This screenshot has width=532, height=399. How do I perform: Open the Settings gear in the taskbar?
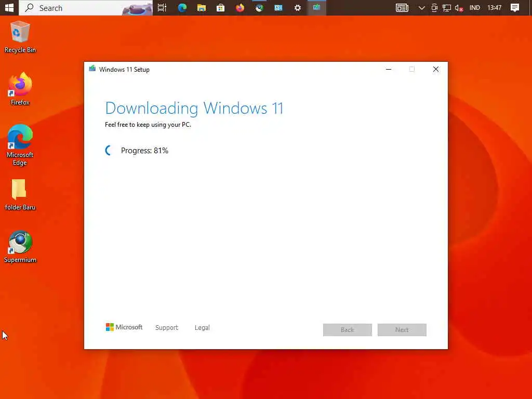298,7
